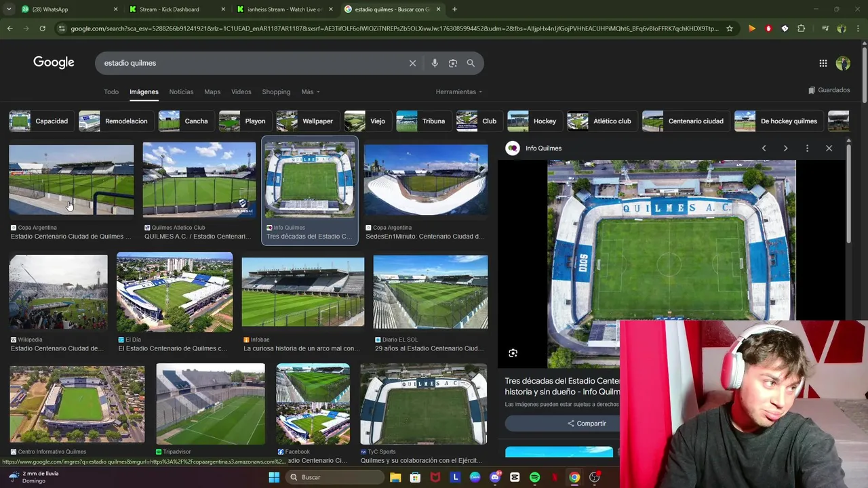
Task: Go back in browser history
Action: pyautogui.click(x=9, y=28)
